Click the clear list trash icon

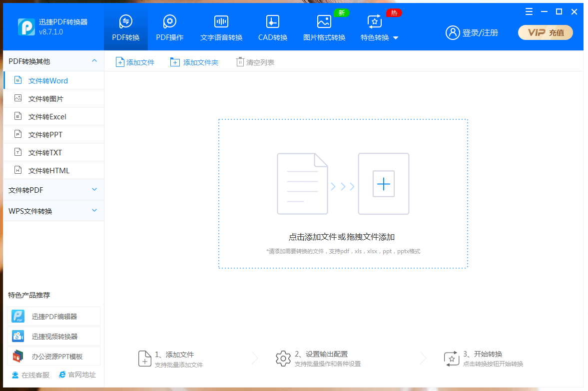coord(240,62)
